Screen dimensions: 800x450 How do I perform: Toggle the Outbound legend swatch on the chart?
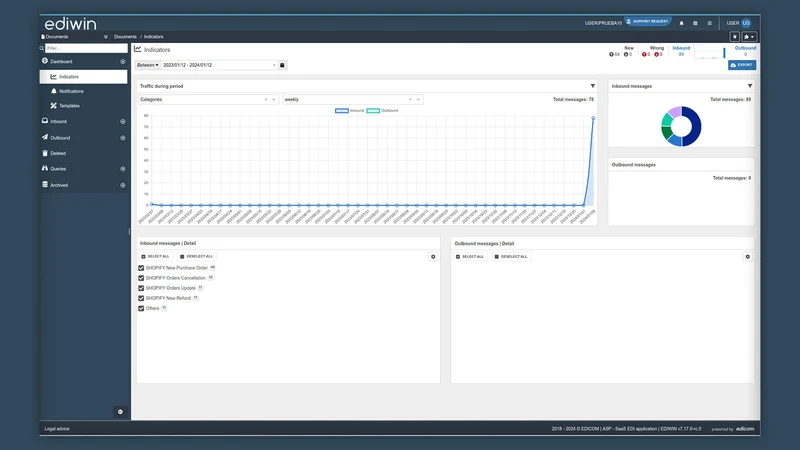(x=373, y=111)
